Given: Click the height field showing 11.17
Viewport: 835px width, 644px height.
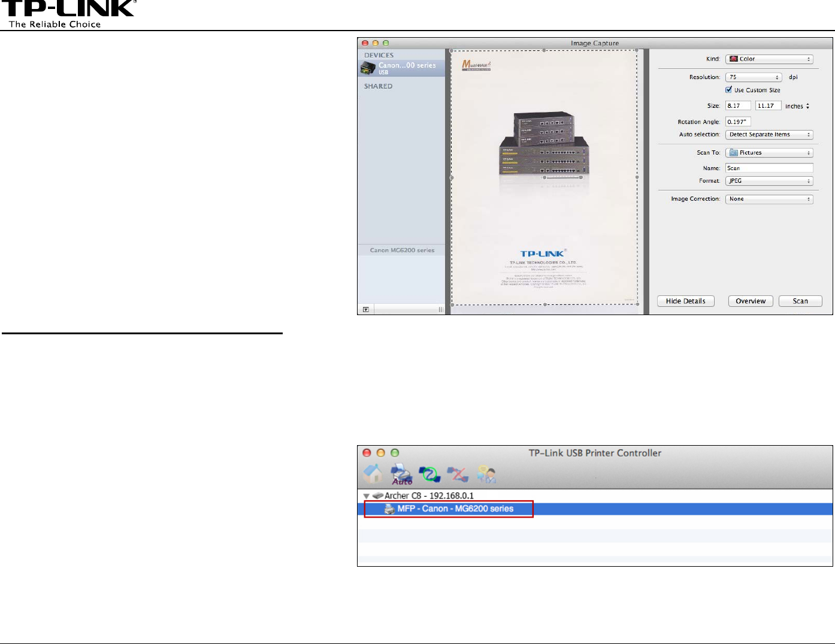Looking at the screenshot, I should (x=768, y=106).
